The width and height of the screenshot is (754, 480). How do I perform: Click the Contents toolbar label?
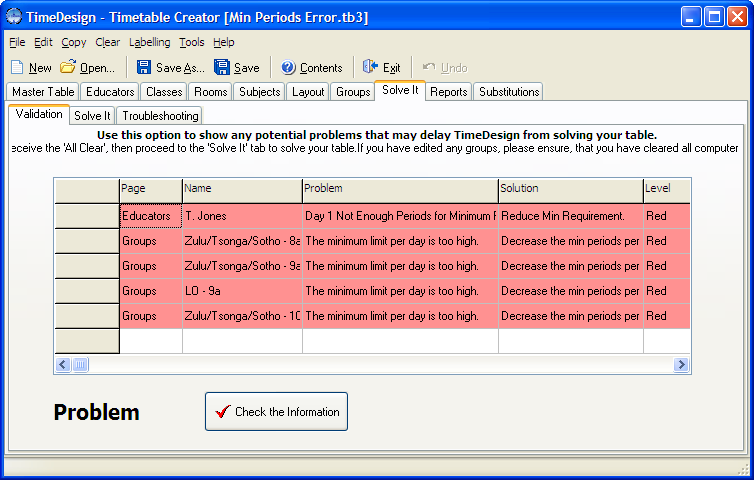pos(321,68)
